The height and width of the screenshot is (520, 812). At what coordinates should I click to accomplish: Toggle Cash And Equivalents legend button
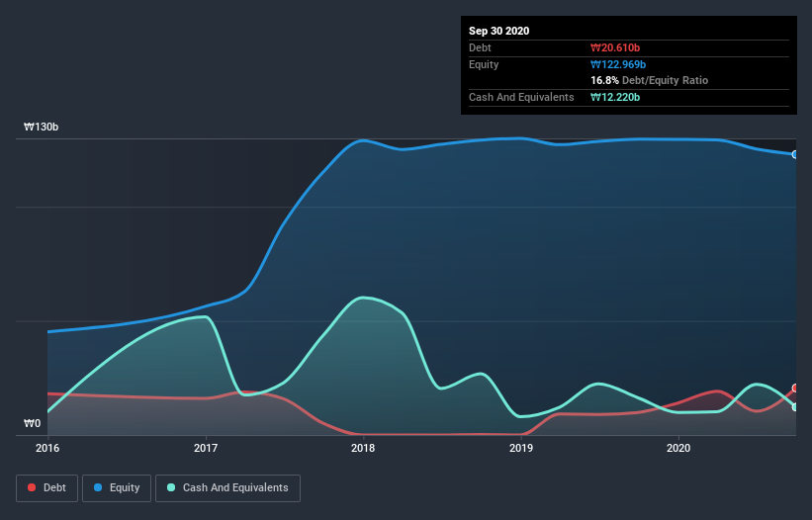click(227, 488)
